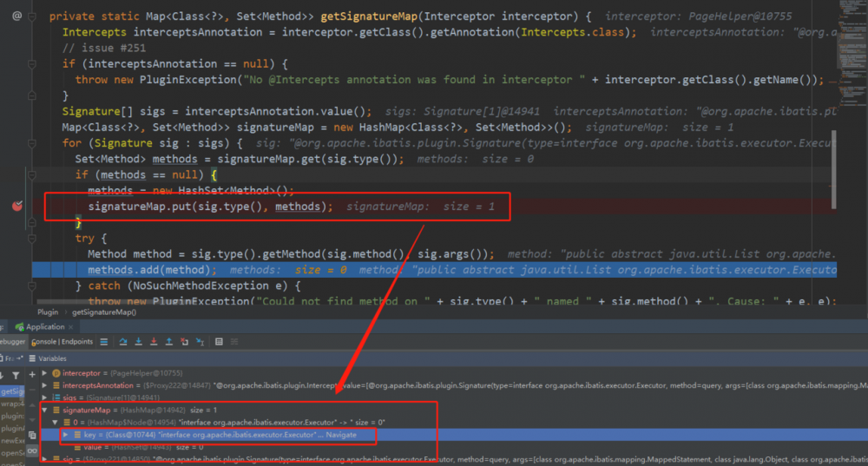
Task: Collapse the signatureMap variable node
Action: (x=44, y=410)
